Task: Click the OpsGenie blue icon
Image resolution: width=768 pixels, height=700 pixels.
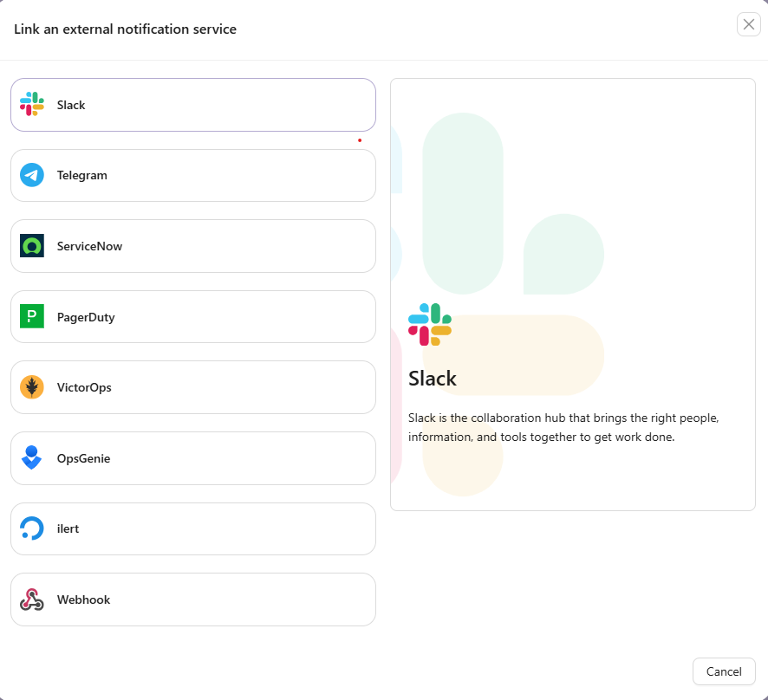Action: tap(32, 457)
